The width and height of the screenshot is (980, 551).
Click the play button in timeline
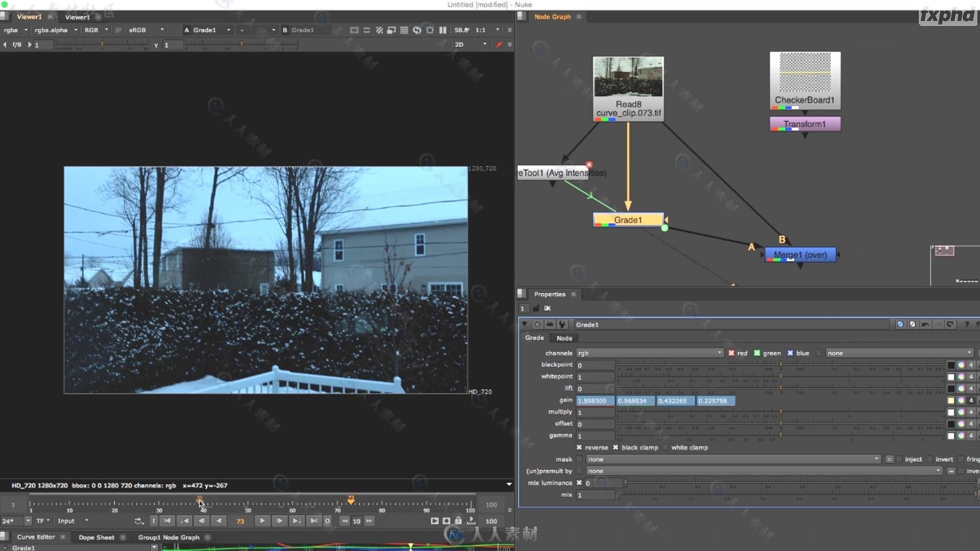click(262, 520)
